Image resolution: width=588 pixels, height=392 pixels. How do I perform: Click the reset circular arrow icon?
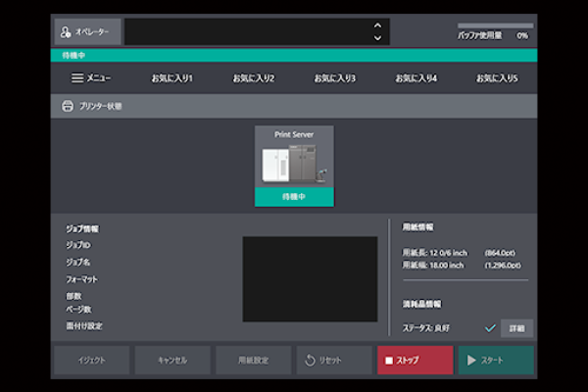311,361
